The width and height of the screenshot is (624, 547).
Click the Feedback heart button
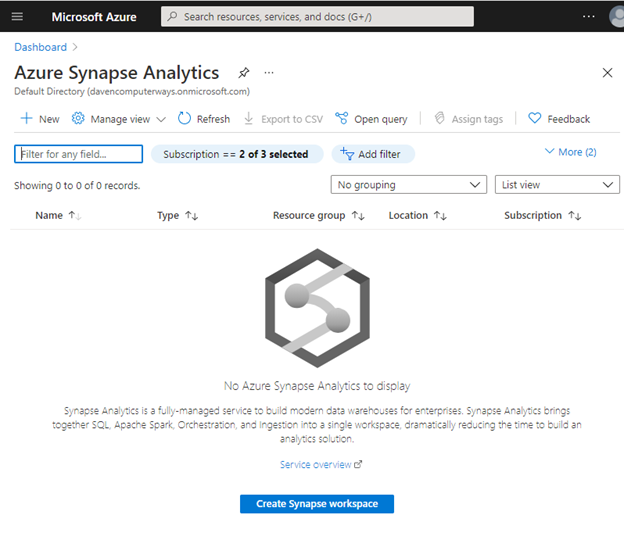click(x=559, y=119)
